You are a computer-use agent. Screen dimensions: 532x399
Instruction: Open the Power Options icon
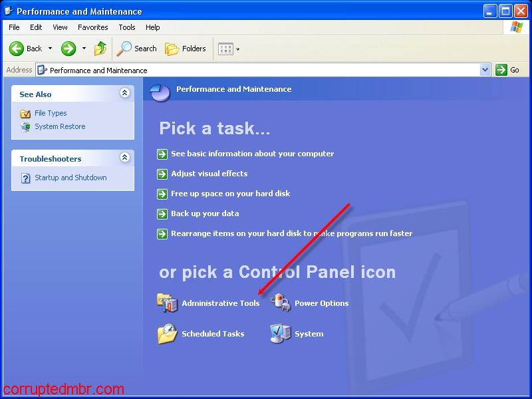(280, 303)
